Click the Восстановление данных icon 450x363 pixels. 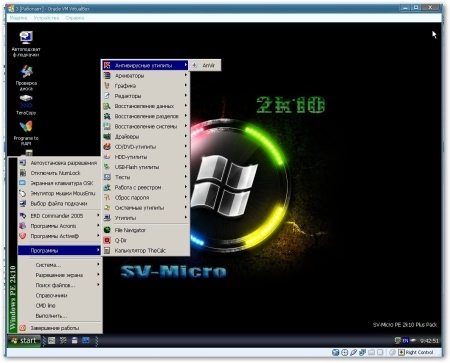[107, 106]
